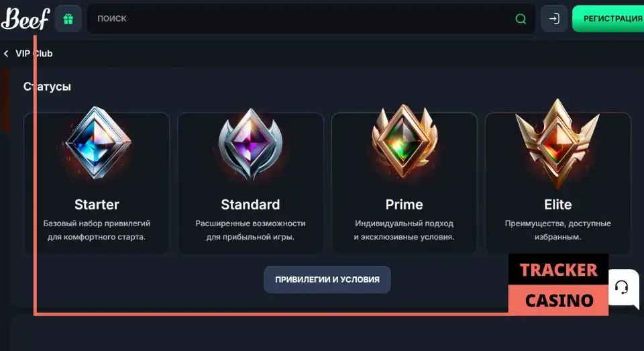The width and height of the screenshot is (644, 351).
Task: Open live support headset chat
Action: 622,288
